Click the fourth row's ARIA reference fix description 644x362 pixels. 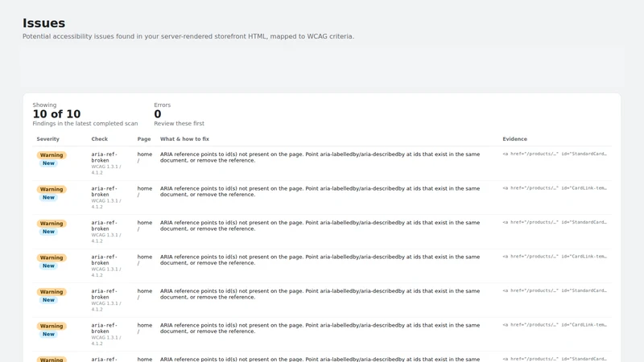320,260
